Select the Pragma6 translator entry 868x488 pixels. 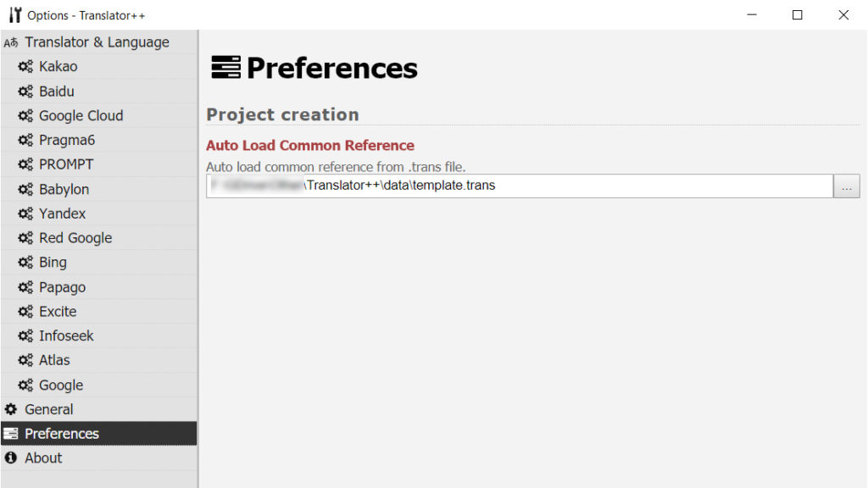(99, 140)
